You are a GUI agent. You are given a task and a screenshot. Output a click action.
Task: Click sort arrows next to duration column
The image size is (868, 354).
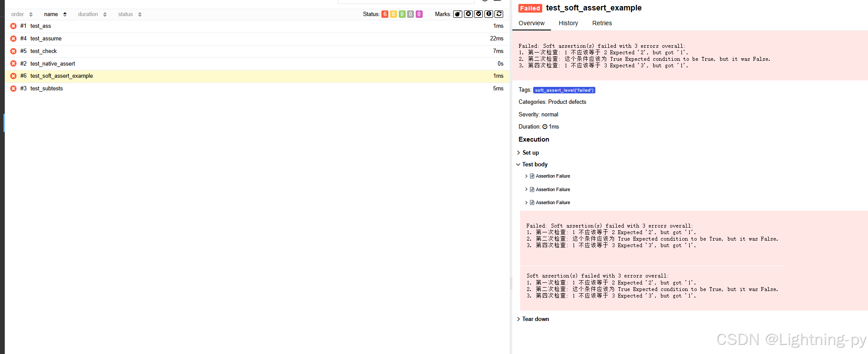pos(105,14)
